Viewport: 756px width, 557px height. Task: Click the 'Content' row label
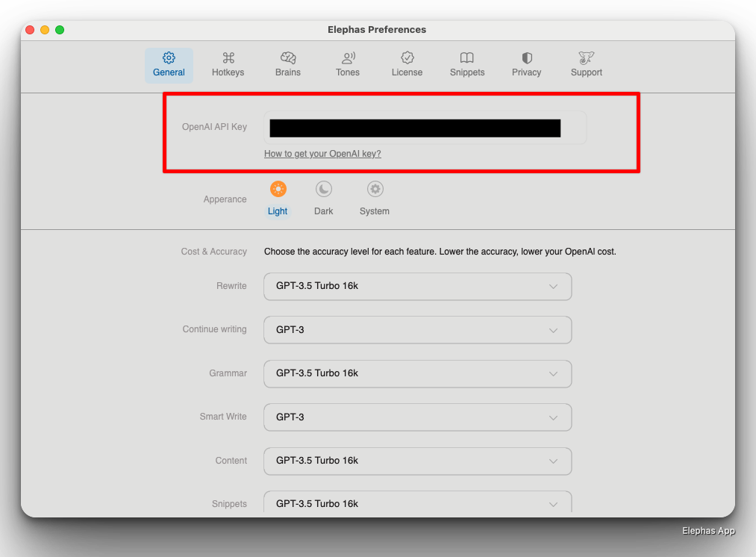(x=231, y=461)
